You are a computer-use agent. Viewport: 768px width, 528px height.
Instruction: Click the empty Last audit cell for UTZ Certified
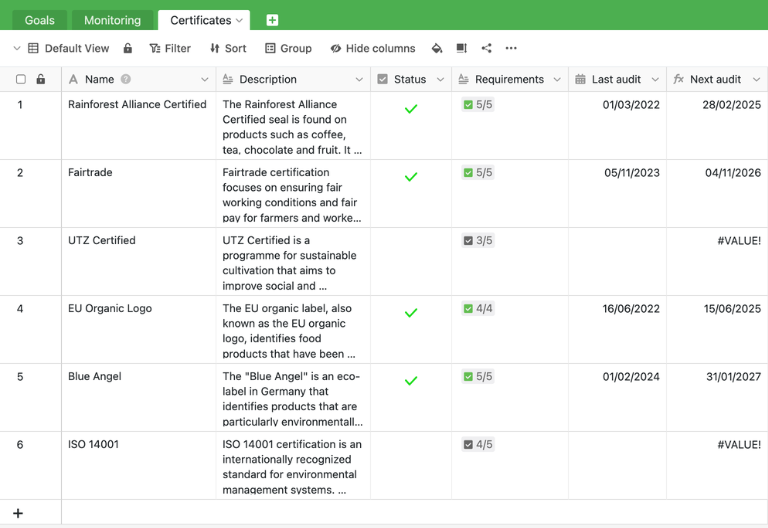coord(617,262)
